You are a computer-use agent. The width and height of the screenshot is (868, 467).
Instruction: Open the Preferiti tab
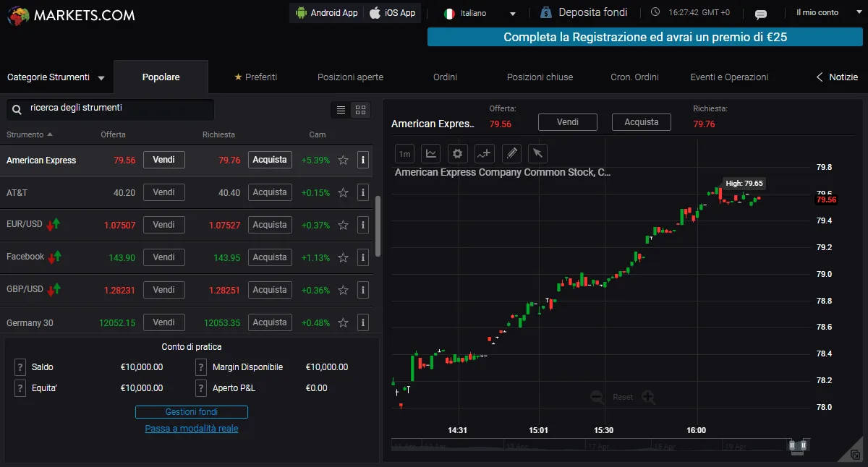click(256, 77)
